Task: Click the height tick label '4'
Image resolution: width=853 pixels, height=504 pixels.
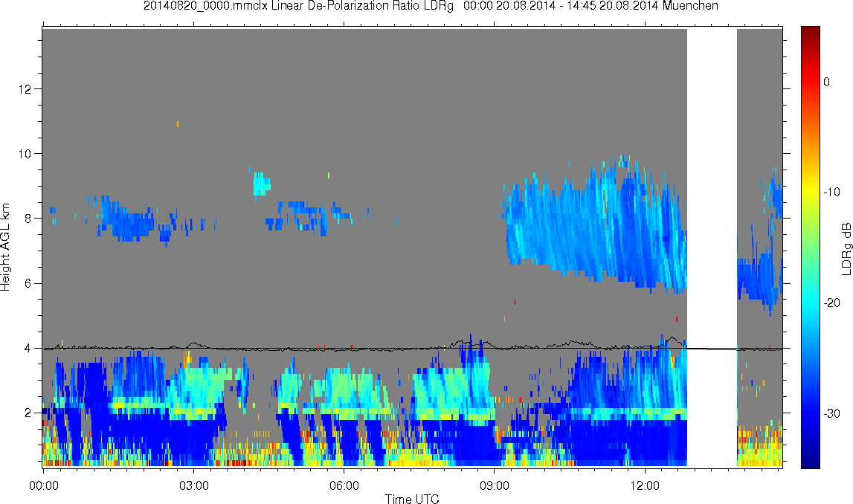Action: click(x=28, y=348)
